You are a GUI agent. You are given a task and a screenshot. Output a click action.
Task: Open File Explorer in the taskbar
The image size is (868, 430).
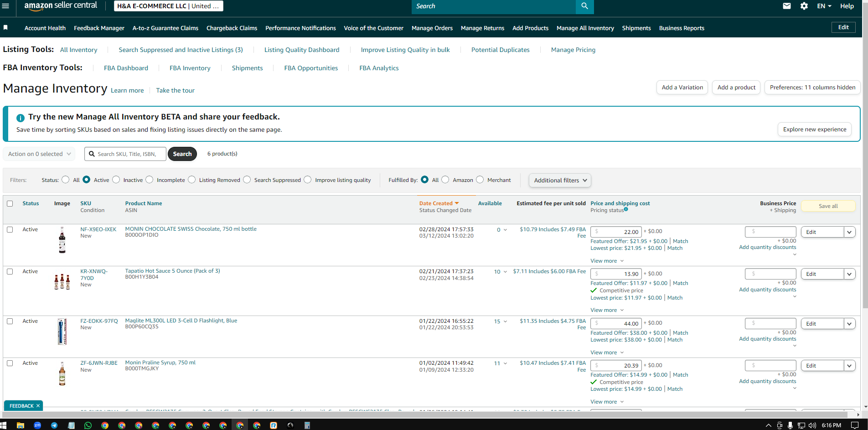pyautogui.click(x=21, y=425)
